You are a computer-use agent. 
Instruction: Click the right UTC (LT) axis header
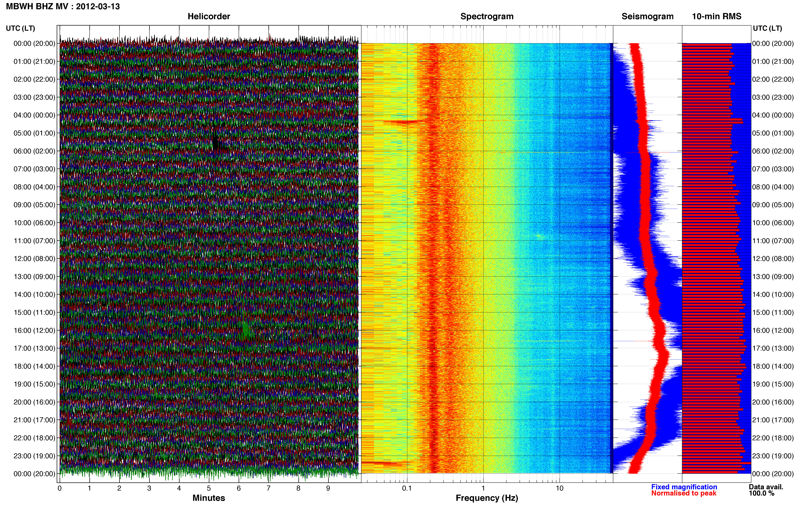pyautogui.click(x=767, y=28)
